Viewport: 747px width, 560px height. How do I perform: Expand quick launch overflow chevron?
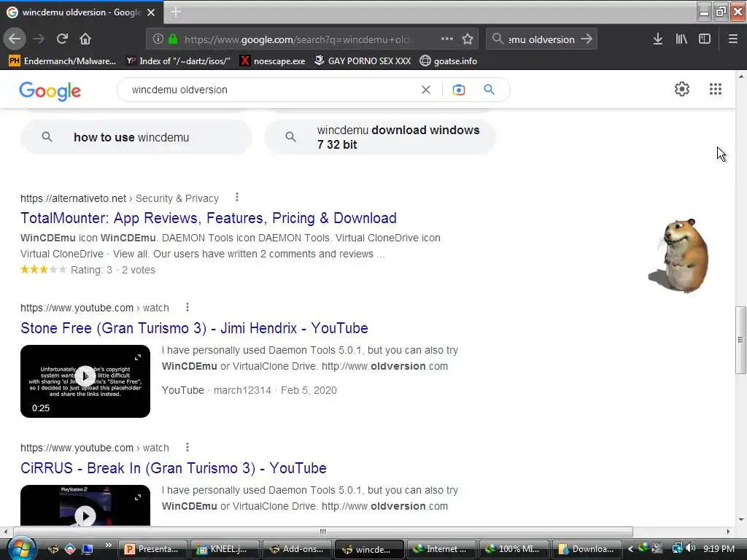[108, 545]
